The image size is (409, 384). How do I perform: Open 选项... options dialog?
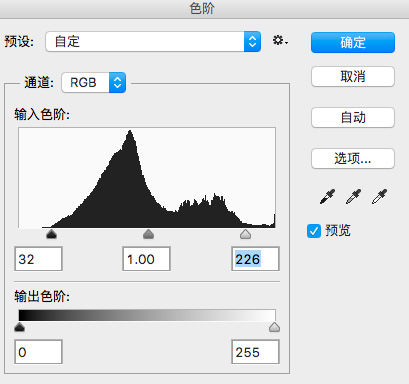[x=353, y=158]
